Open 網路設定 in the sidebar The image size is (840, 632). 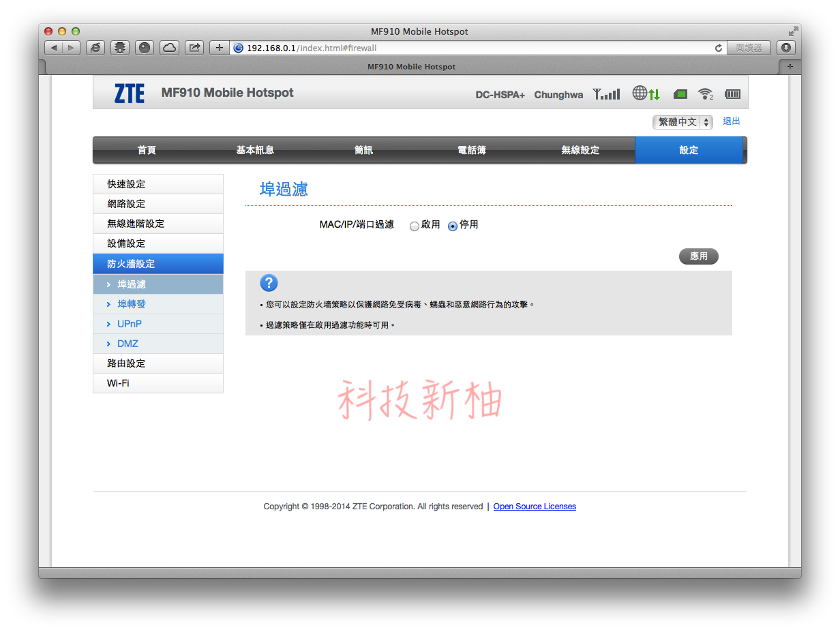coord(158,204)
